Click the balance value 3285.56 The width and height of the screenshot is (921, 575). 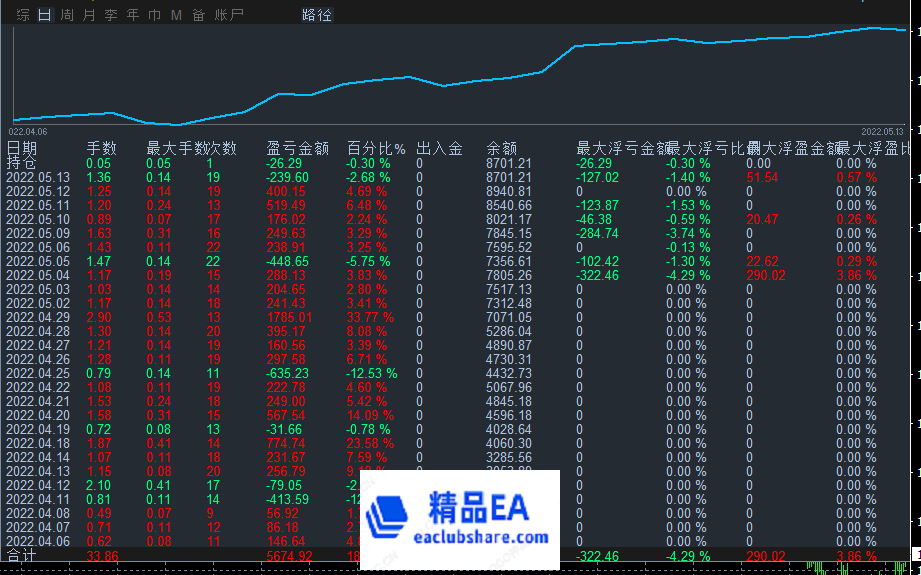coord(509,458)
